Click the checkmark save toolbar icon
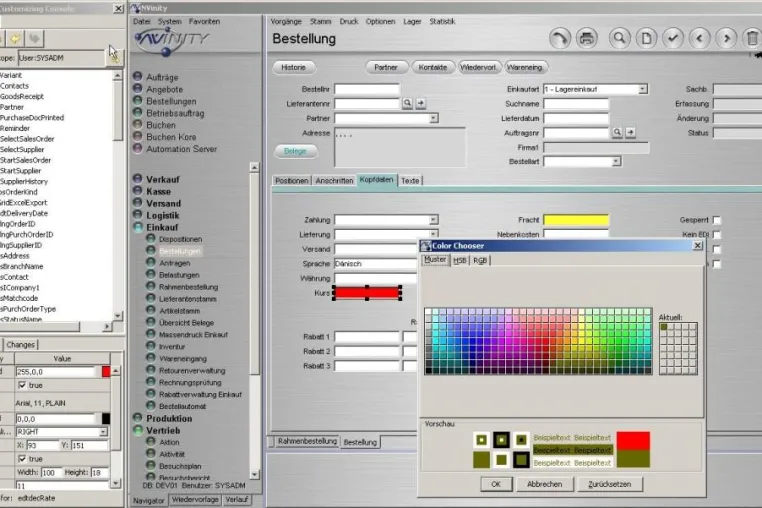Screen dimensions: 762x508 (x=673, y=38)
